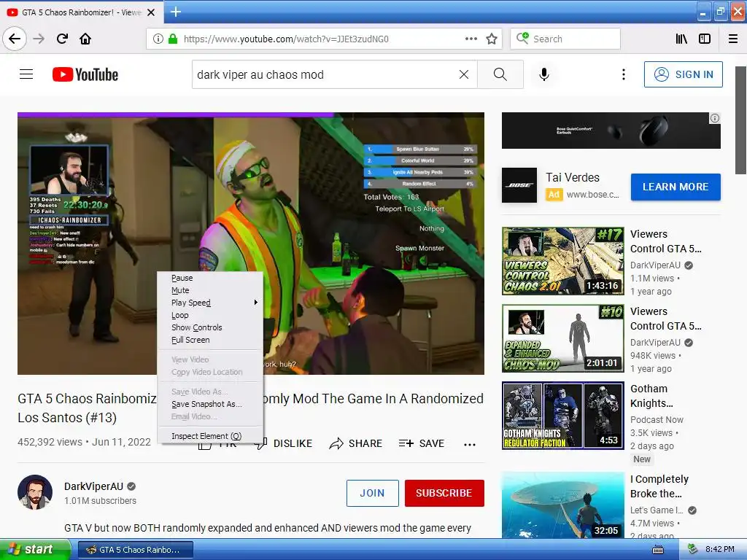This screenshot has height=560, width=747.
Task: Expand the Play Speed submenu arrow
Action: point(256,303)
